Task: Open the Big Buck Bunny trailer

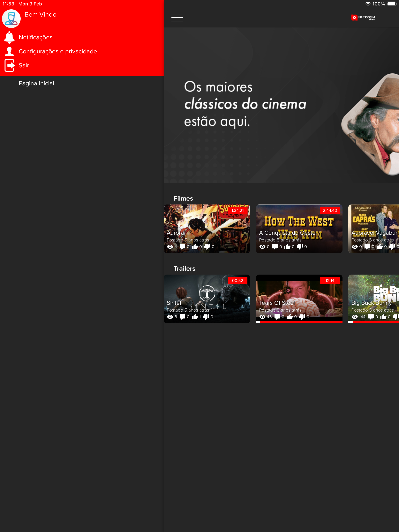Action: coord(373,299)
